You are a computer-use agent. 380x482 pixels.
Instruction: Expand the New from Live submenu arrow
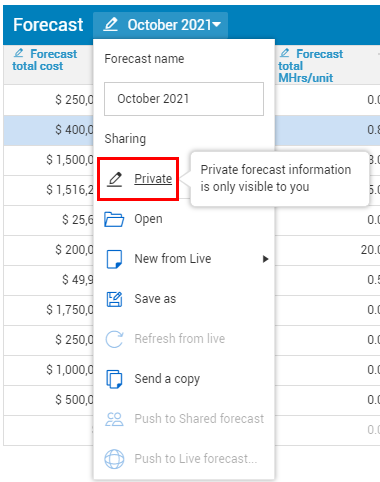[265, 259]
